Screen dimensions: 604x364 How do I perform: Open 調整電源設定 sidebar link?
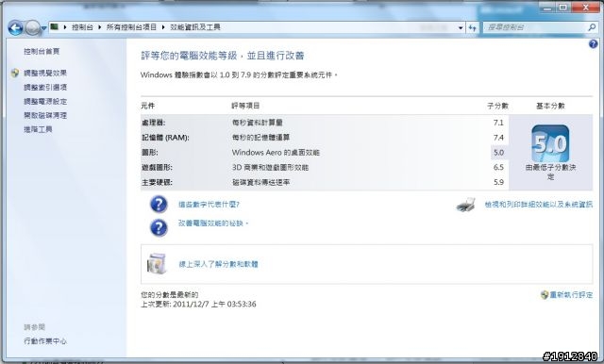[45, 101]
